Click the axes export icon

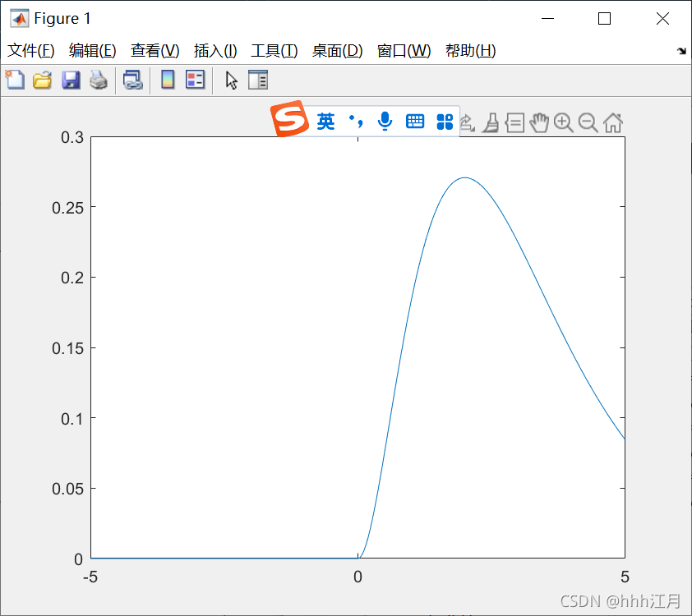(468, 123)
